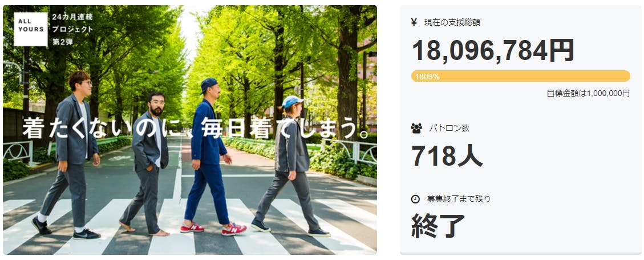
Task: Click the red New Balance sneakers
Action: coord(213,229)
